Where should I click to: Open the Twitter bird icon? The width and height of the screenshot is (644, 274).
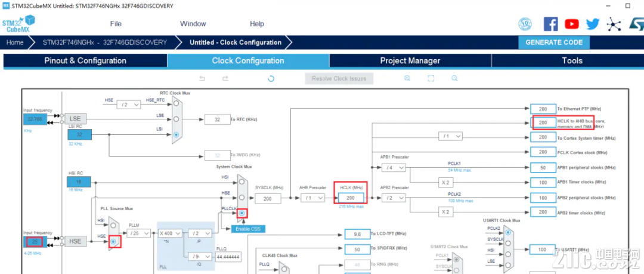click(x=593, y=24)
